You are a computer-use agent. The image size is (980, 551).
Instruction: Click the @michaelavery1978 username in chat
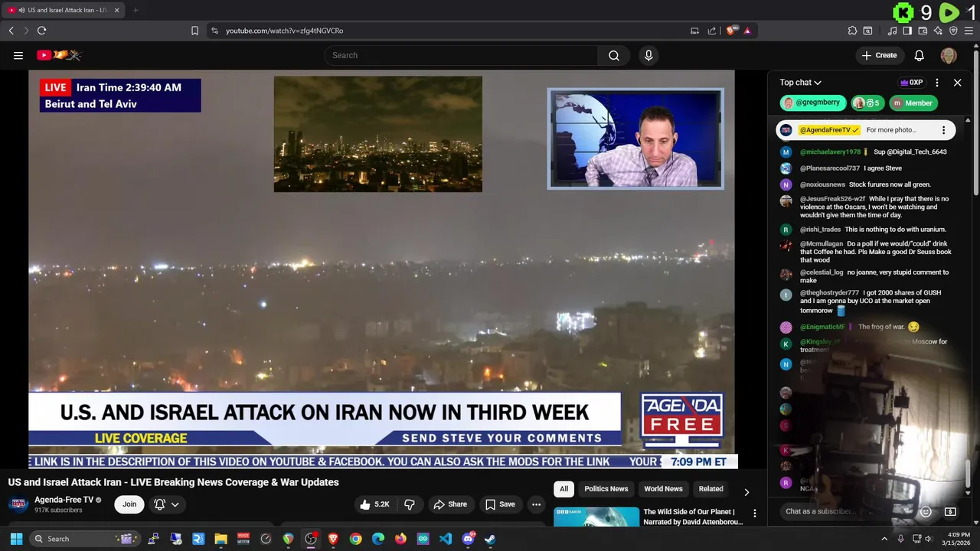click(x=830, y=152)
